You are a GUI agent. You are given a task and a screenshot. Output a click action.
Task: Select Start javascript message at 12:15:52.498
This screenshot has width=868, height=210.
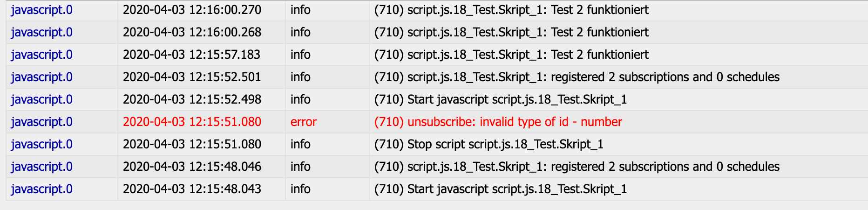coord(501,99)
